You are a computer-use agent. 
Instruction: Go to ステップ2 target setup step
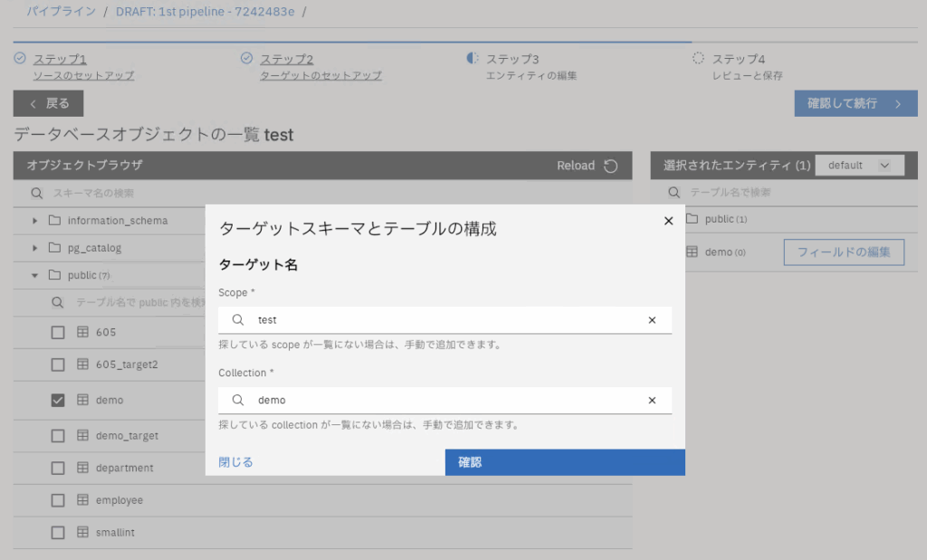tap(286, 59)
